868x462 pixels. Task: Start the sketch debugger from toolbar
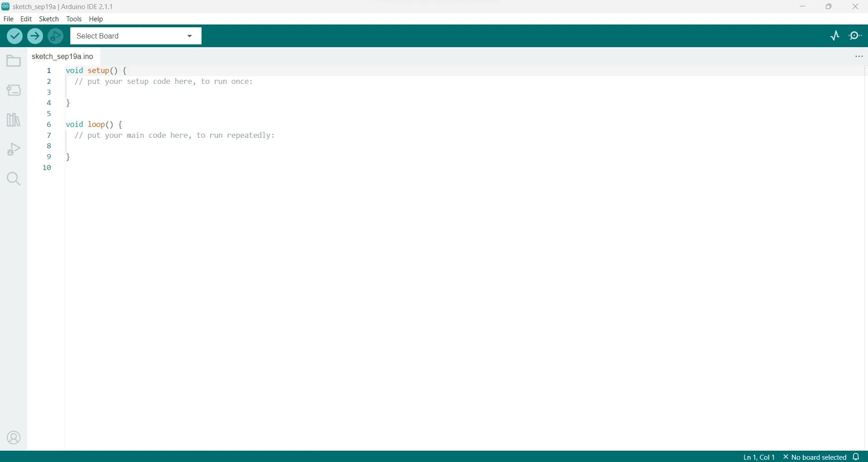click(56, 36)
